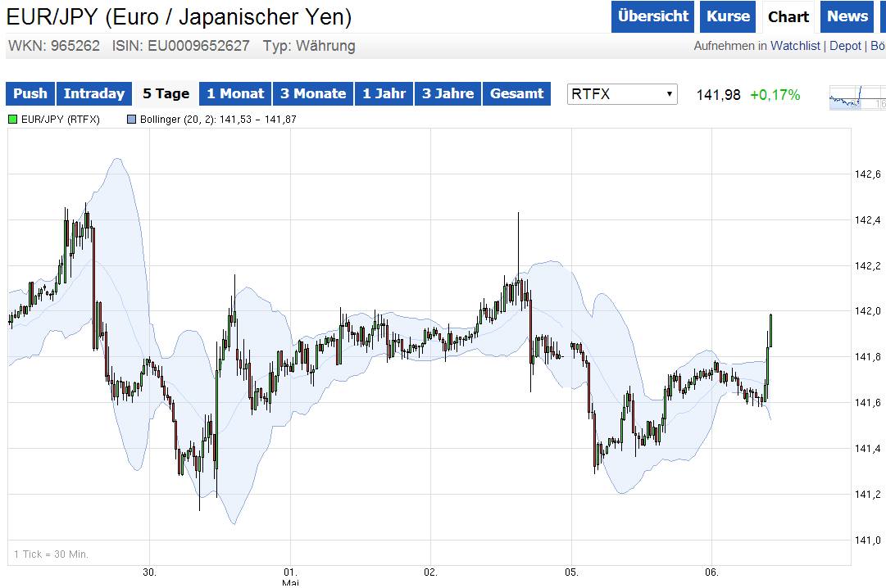Expand the dropdown arrow next to RTFX
This screenshot has height=588, width=886.
coord(667,94)
